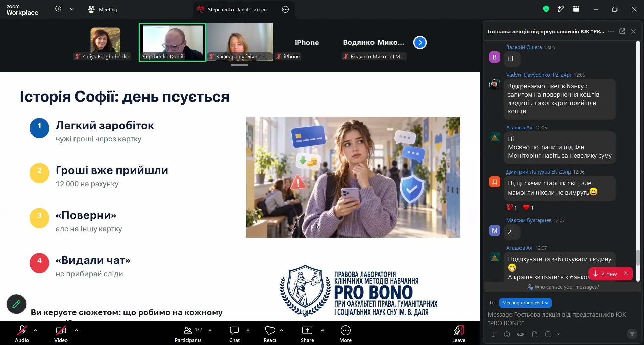Screen dimensions: 644x345
Task: Click the green encryption shield icon
Action: [546, 9]
